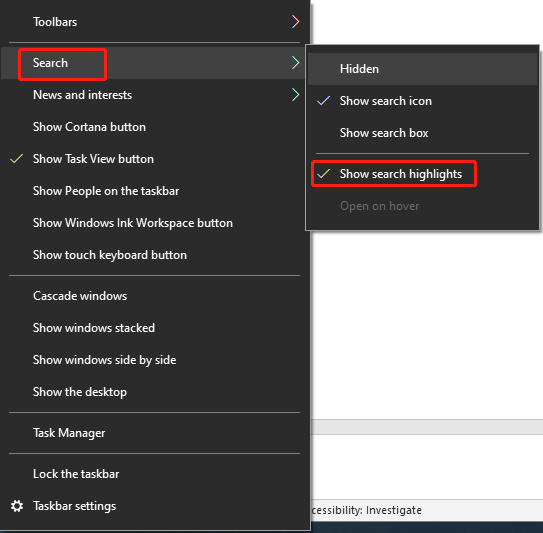Enable Show Windows Ink Workspace button
The width and height of the screenshot is (543, 533).
click(154, 223)
